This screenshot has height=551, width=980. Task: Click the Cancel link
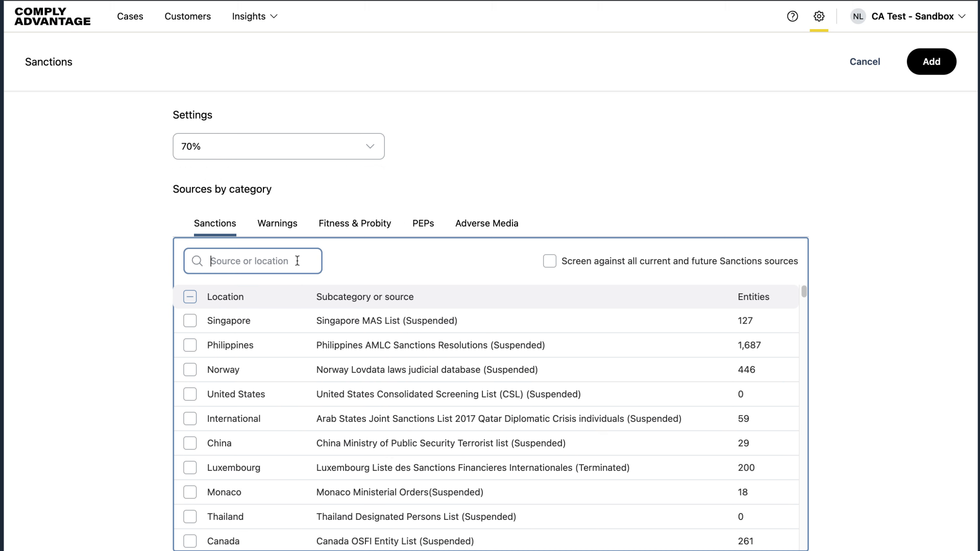865,62
